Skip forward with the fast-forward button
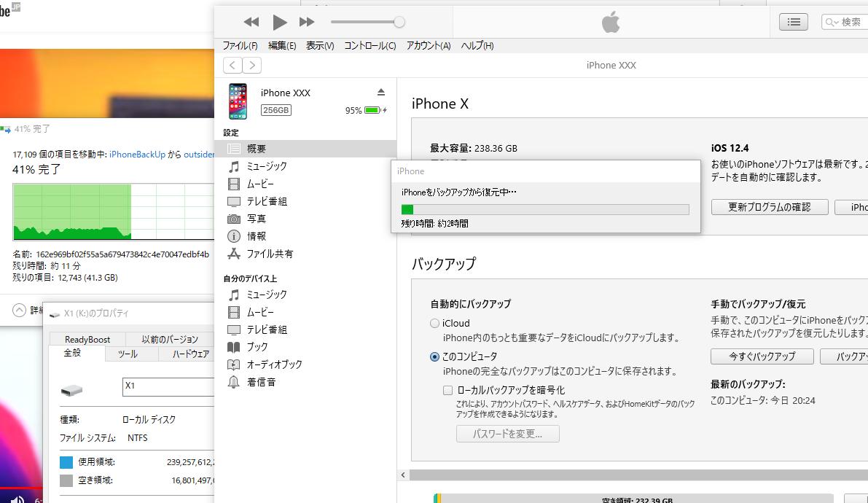This screenshot has height=503, width=868. pyautogui.click(x=307, y=22)
